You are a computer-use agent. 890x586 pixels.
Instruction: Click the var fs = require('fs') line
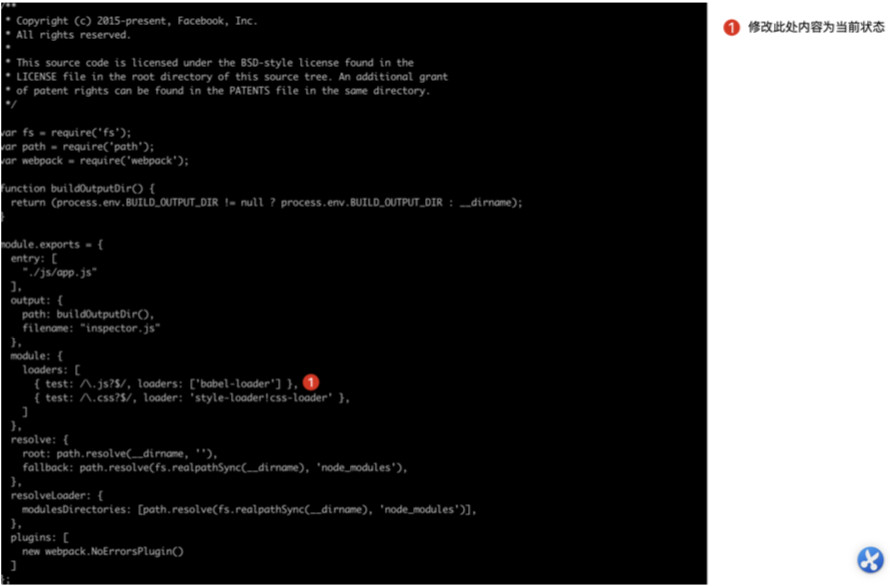tap(66, 133)
